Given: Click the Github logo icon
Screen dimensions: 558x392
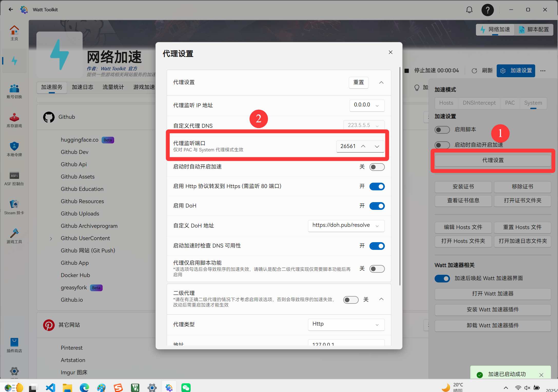Looking at the screenshot, I should (x=49, y=117).
